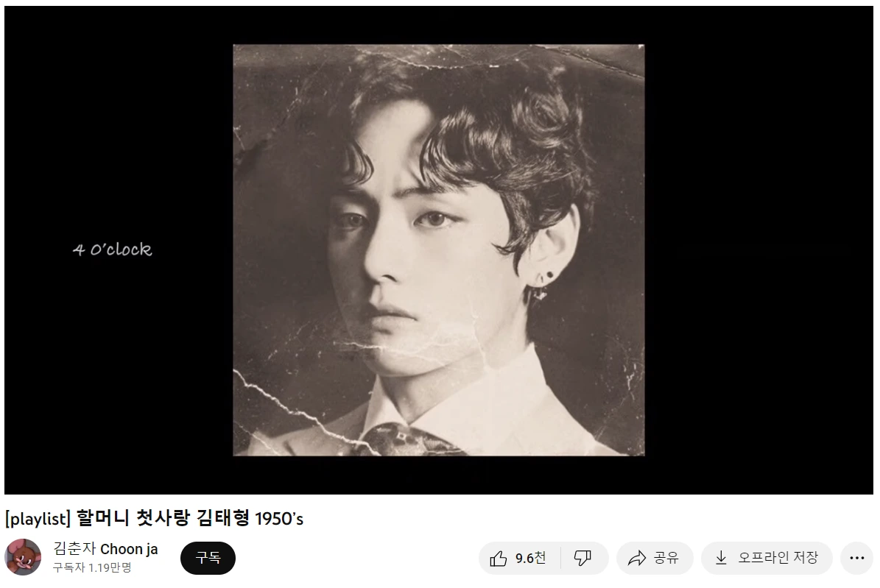This screenshot has height=588, width=880.
Task: Click the vintage portrait album art
Action: tap(439, 250)
